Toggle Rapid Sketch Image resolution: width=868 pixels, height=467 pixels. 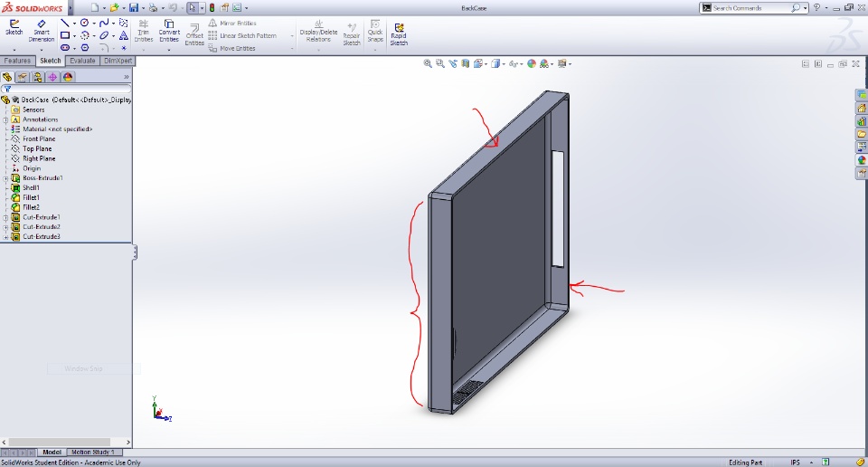(x=399, y=34)
